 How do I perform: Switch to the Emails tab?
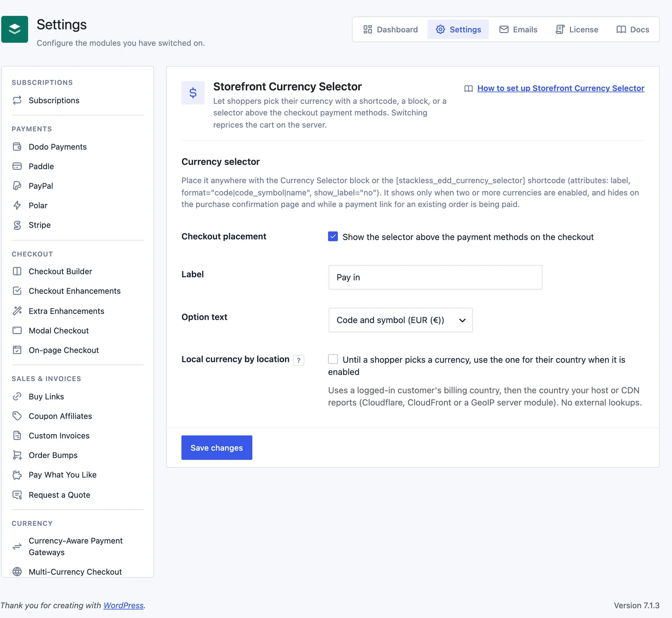click(x=518, y=29)
